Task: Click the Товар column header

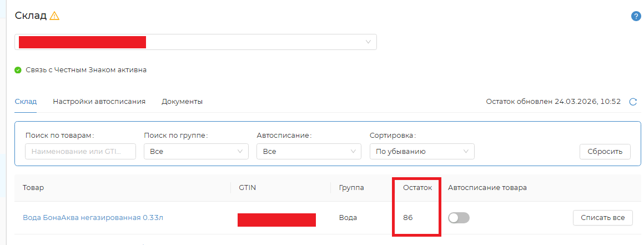Action: tap(33, 188)
